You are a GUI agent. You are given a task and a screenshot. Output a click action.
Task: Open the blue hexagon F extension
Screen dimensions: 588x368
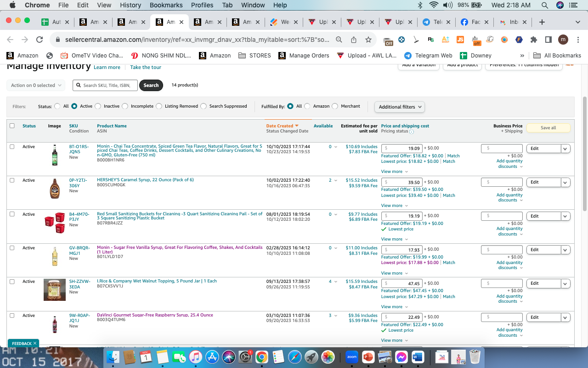[x=519, y=40]
